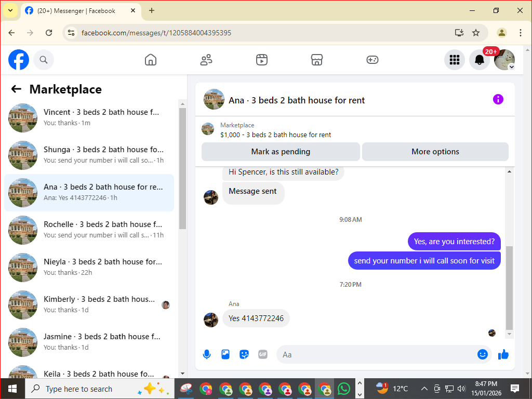Click the address bar URL
This screenshot has height=399, width=532.
pos(156,33)
